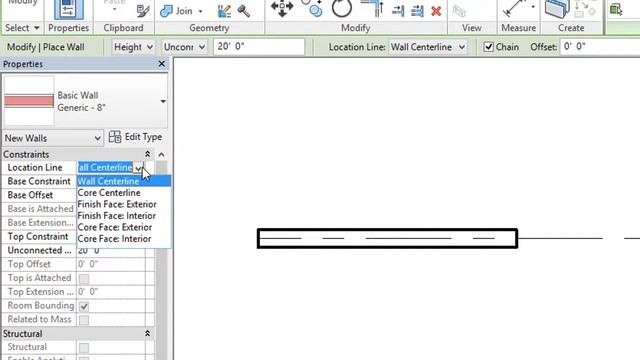Screen dimensions: 640x360
Task: Click the wall height 20' 0" field
Action: point(259,47)
